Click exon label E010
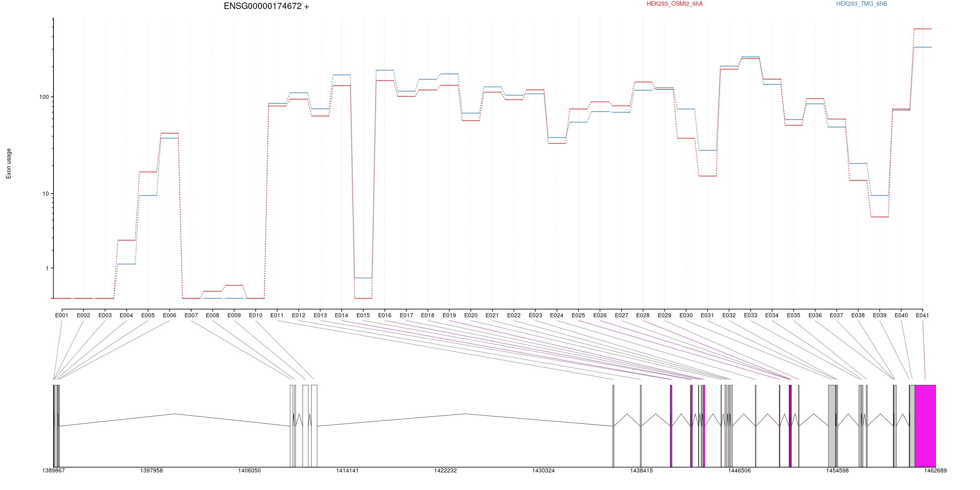The width and height of the screenshot is (980, 490). (256, 315)
